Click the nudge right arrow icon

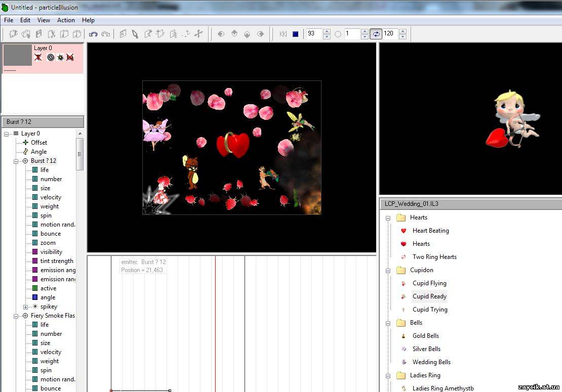point(260,34)
